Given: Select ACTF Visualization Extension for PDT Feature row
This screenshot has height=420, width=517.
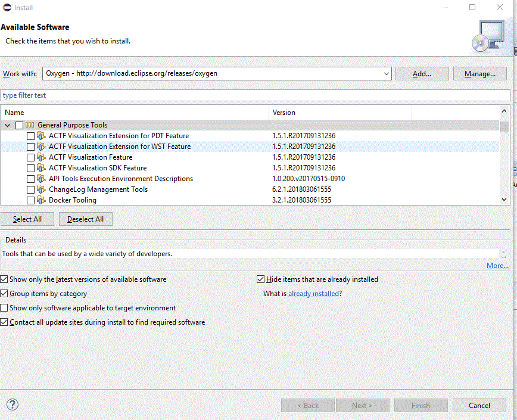Looking at the screenshot, I should [x=250, y=136].
